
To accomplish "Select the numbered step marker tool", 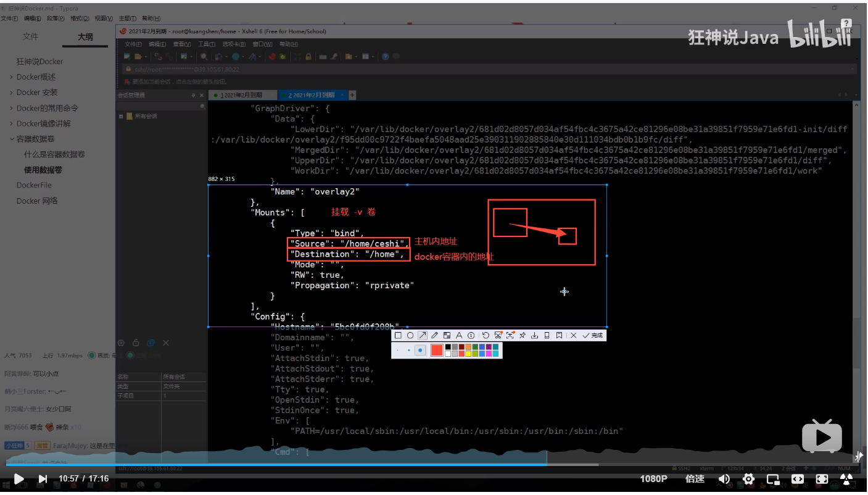I will (x=471, y=335).
